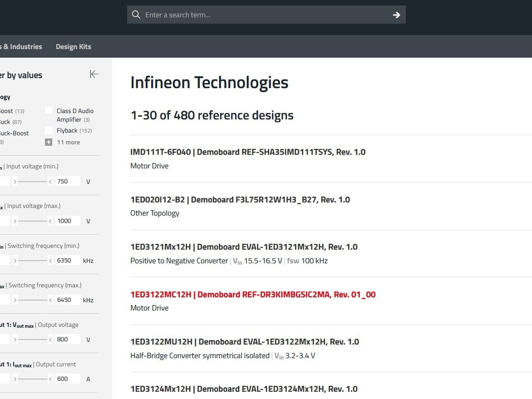
Task: Click left handle of Input voltage min slider
Action: [15, 182]
